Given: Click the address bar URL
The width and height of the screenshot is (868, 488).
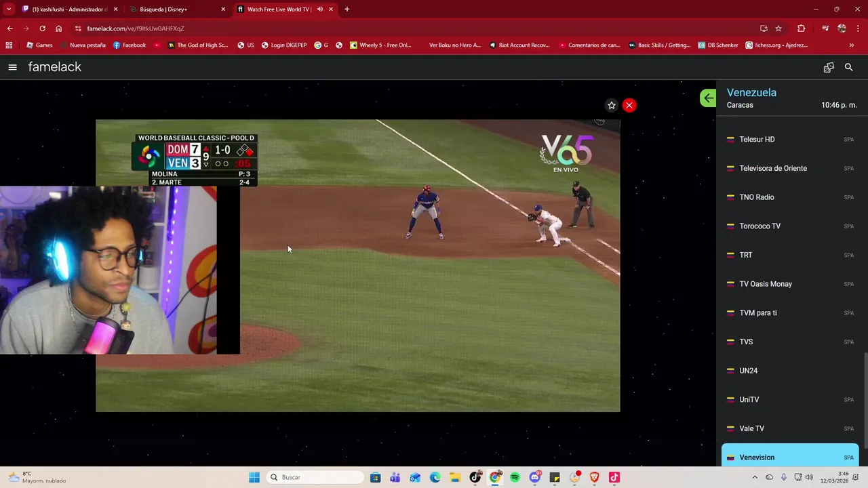Looking at the screenshot, I should point(136,28).
